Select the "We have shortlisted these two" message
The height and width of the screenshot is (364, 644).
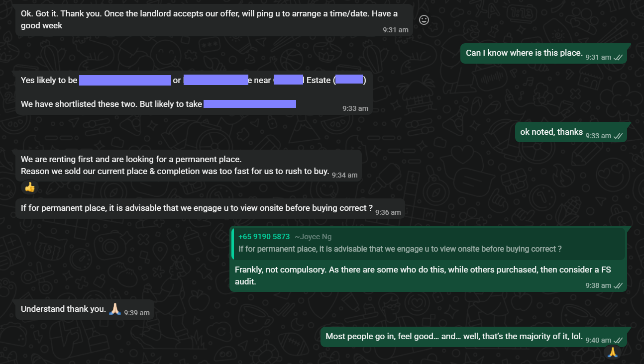[x=111, y=104]
